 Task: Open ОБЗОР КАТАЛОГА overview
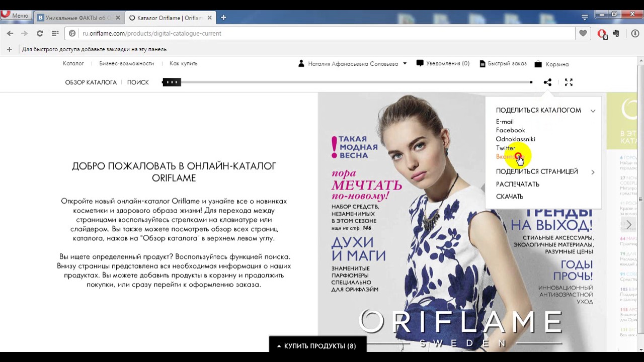(91, 82)
